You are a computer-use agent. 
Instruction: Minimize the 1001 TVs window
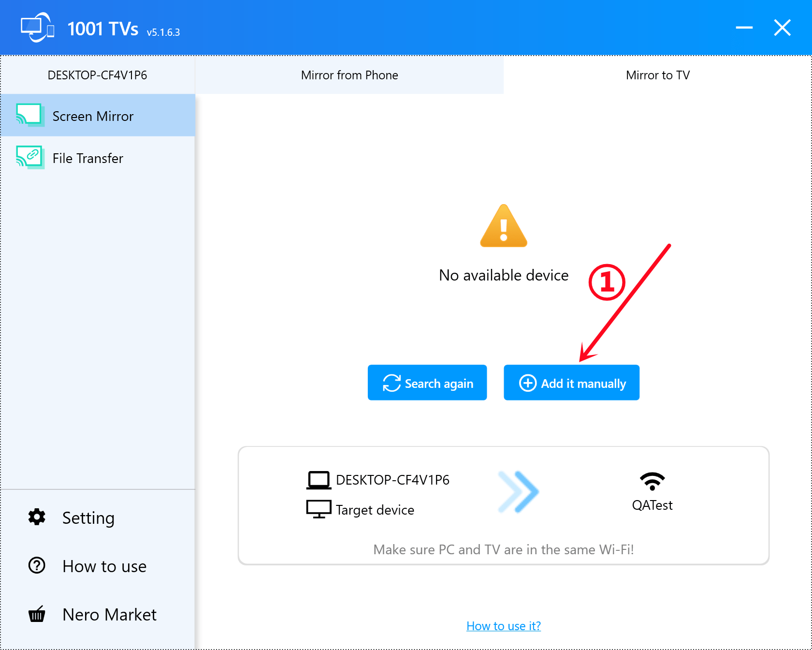pyautogui.click(x=744, y=28)
